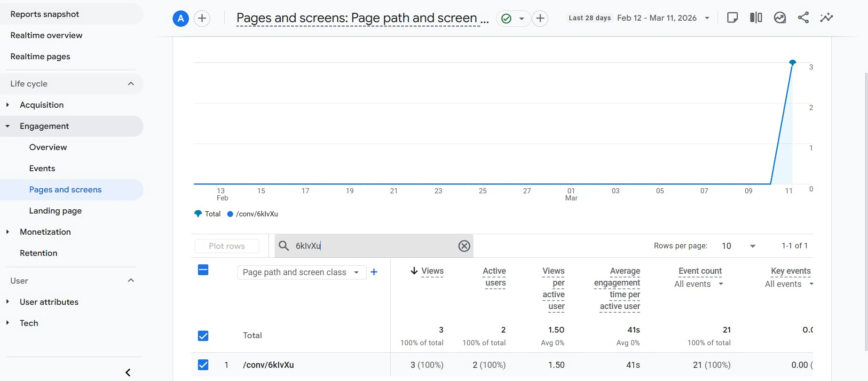Viewport: 868px width, 381px height.
Task: Click the green report status check icon
Action: click(506, 18)
